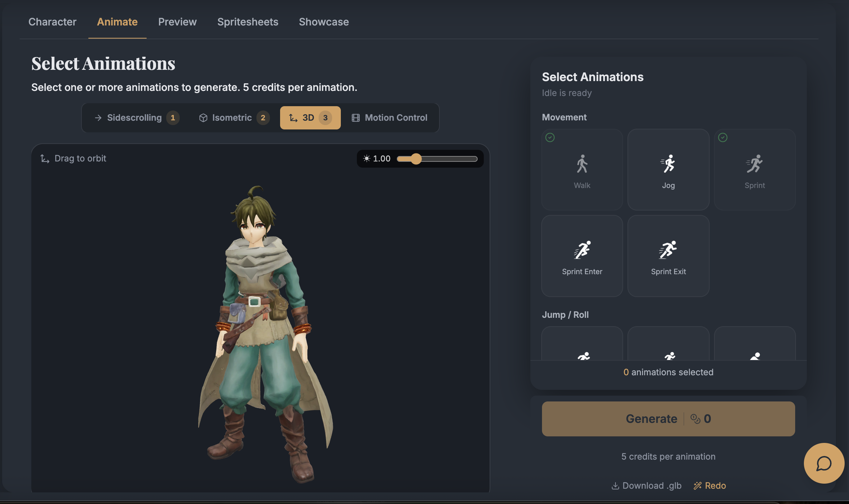Screen dimensions: 849x504
Task: Select the Walk animation card
Action: pos(582,169)
